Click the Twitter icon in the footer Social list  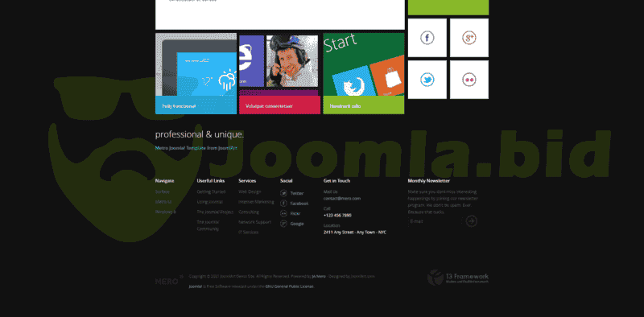(283, 193)
